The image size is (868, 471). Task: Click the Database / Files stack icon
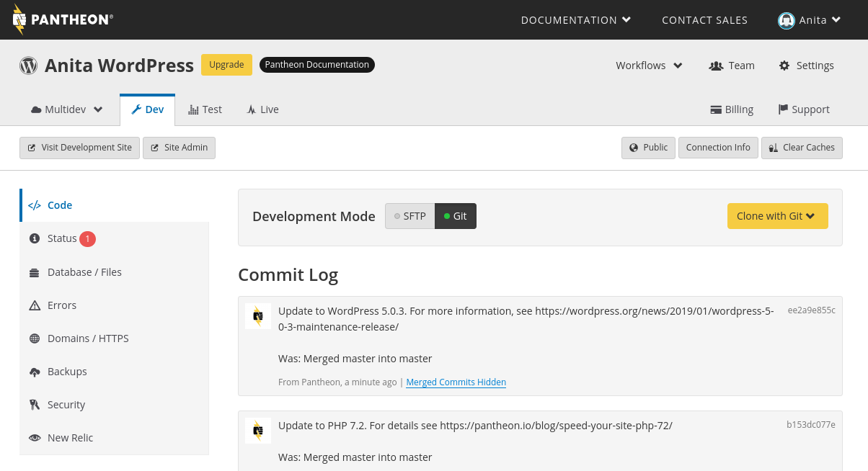coord(34,272)
